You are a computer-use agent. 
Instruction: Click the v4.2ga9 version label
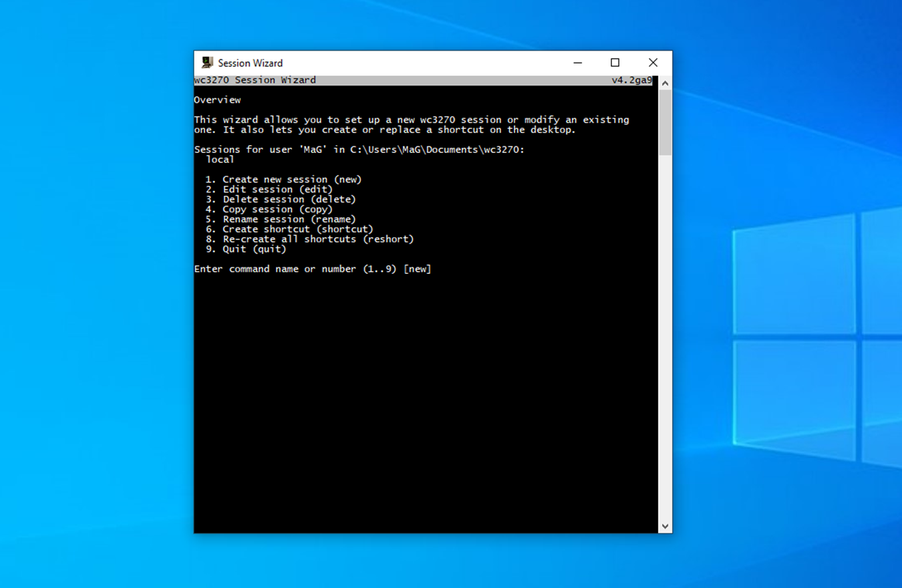tap(631, 80)
